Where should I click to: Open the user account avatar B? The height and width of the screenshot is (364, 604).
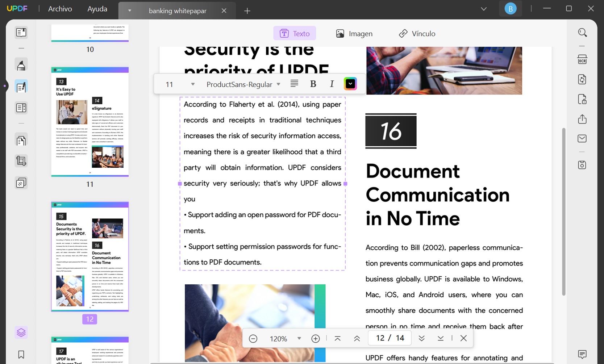[511, 9]
